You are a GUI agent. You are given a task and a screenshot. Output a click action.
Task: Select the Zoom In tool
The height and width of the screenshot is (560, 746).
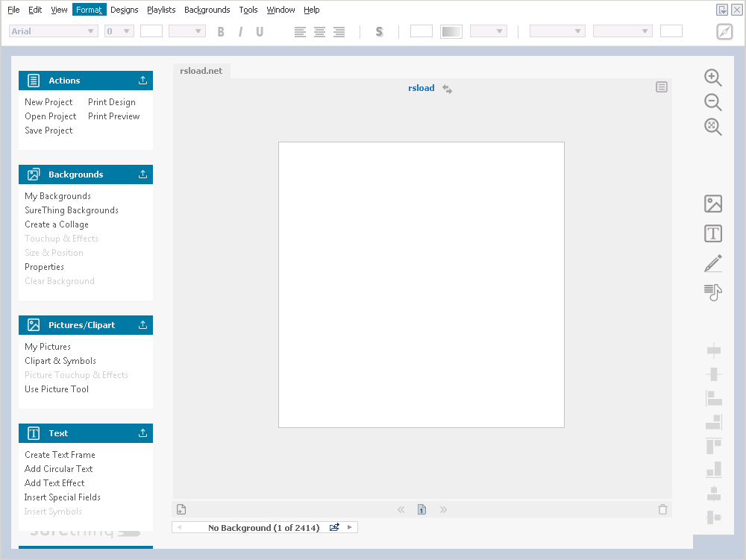click(712, 78)
